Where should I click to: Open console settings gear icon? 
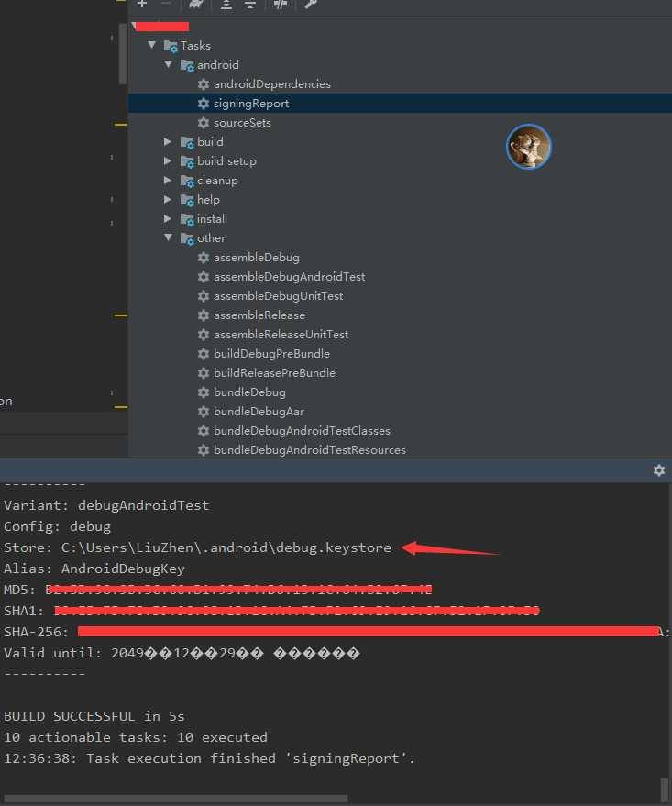pos(659,470)
